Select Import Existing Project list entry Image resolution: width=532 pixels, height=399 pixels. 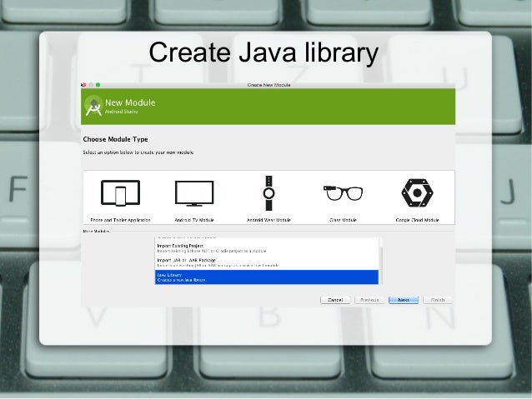click(x=267, y=248)
